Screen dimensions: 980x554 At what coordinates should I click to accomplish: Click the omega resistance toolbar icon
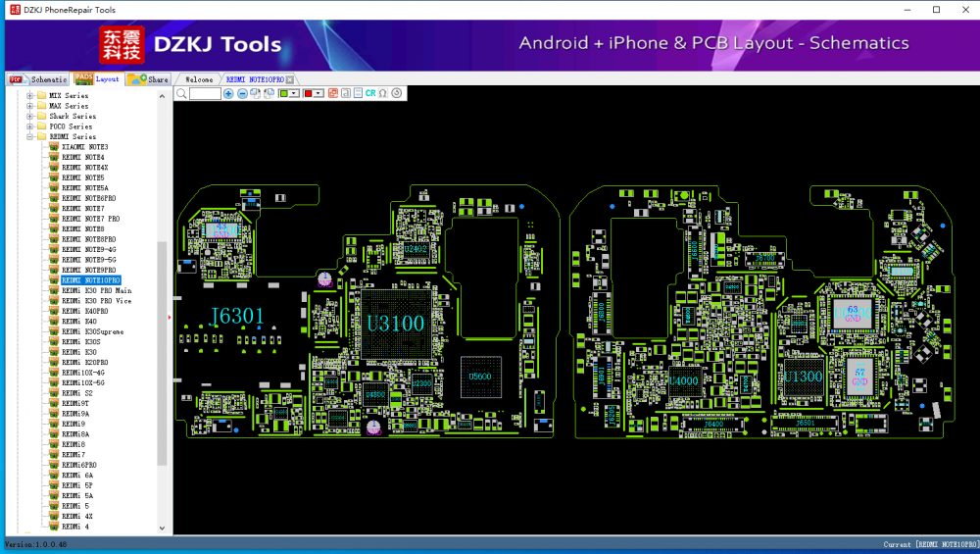coord(383,94)
